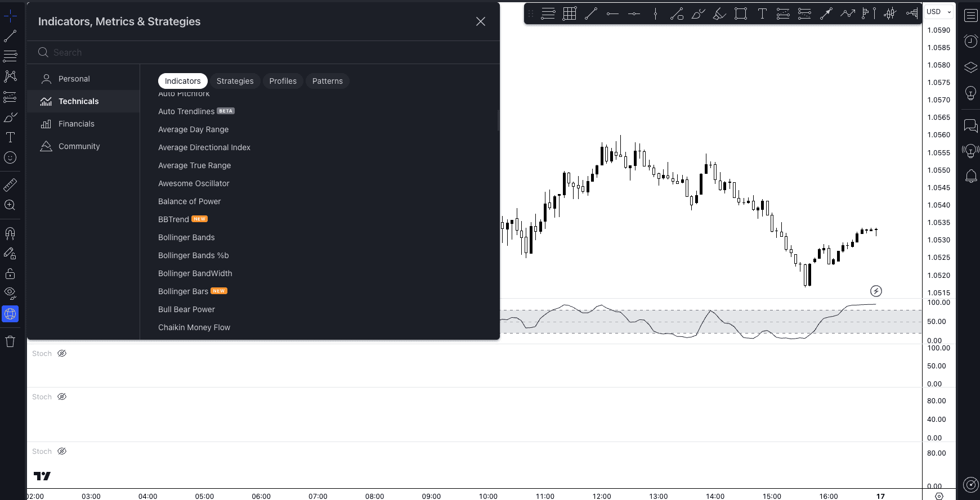Open the time axis settings gear
980x500 pixels.
pyautogui.click(x=939, y=496)
